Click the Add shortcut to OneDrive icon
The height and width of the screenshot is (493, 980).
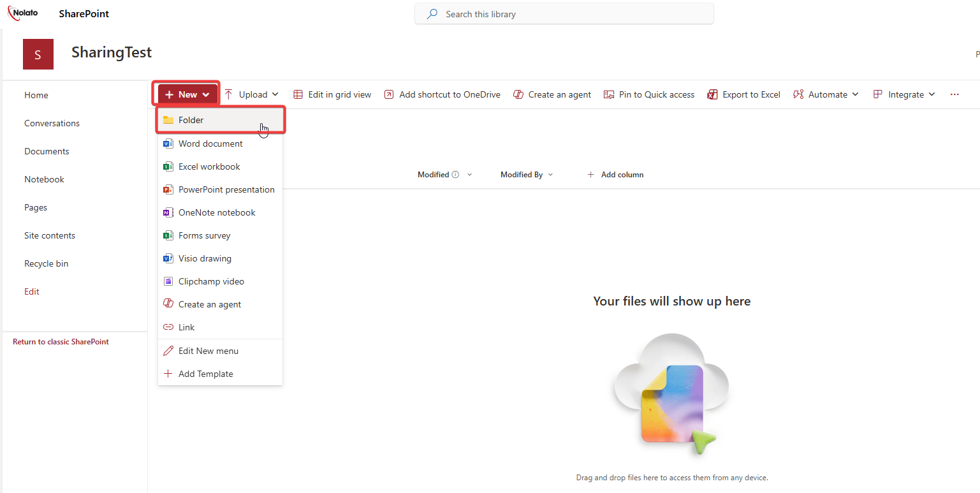click(x=389, y=94)
